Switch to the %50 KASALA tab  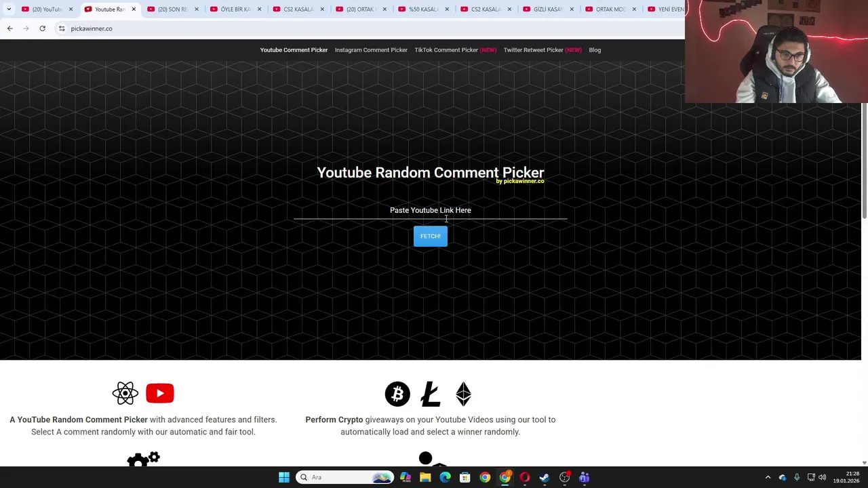(422, 9)
